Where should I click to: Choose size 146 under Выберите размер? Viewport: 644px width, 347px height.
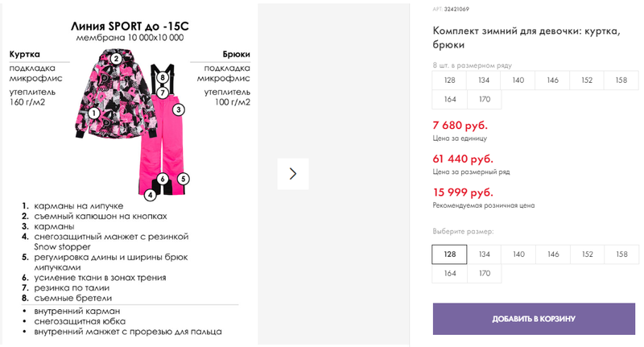553,254
